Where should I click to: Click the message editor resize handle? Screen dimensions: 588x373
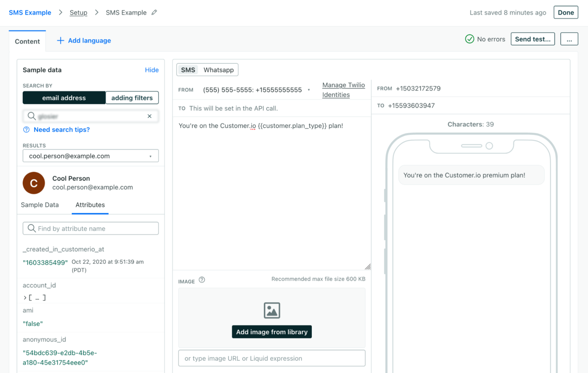click(368, 267)
